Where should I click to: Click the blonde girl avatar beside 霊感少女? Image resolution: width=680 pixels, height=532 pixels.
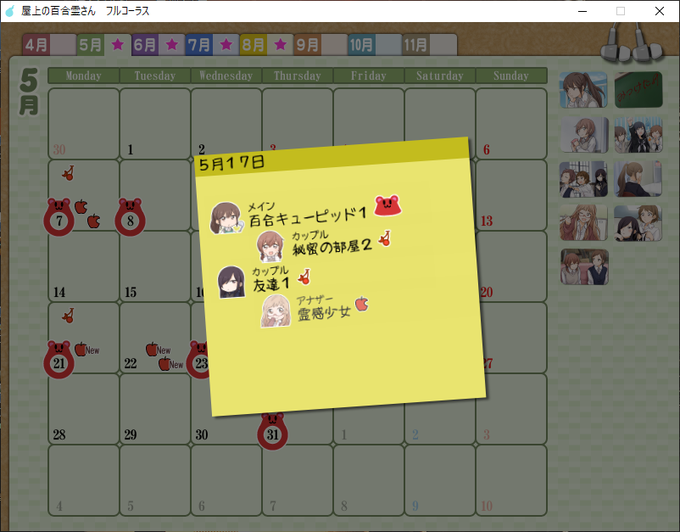pos(276,311)
